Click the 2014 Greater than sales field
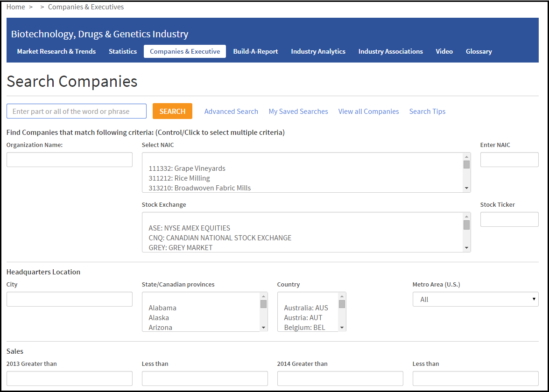549x392 pixels. (x=340, y=379)
